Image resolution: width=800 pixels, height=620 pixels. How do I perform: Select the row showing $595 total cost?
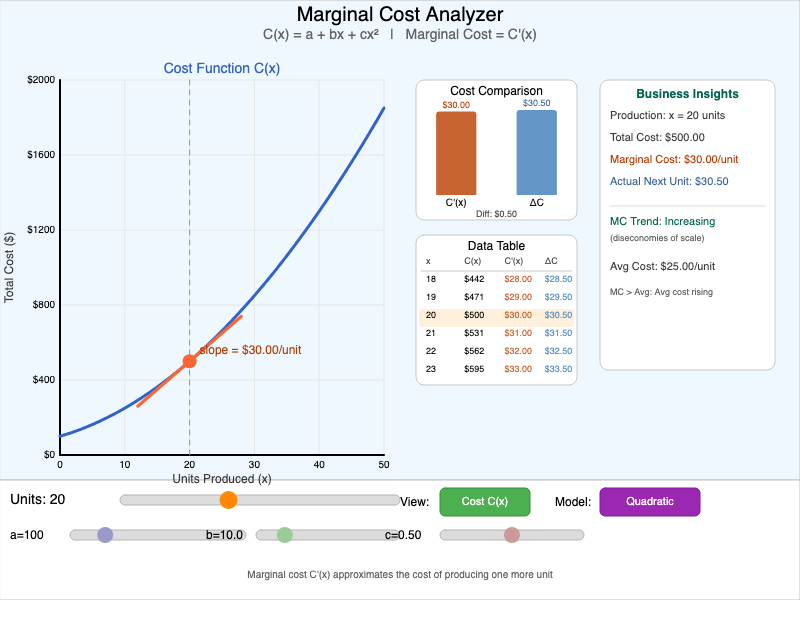click(x=496, y=370)
